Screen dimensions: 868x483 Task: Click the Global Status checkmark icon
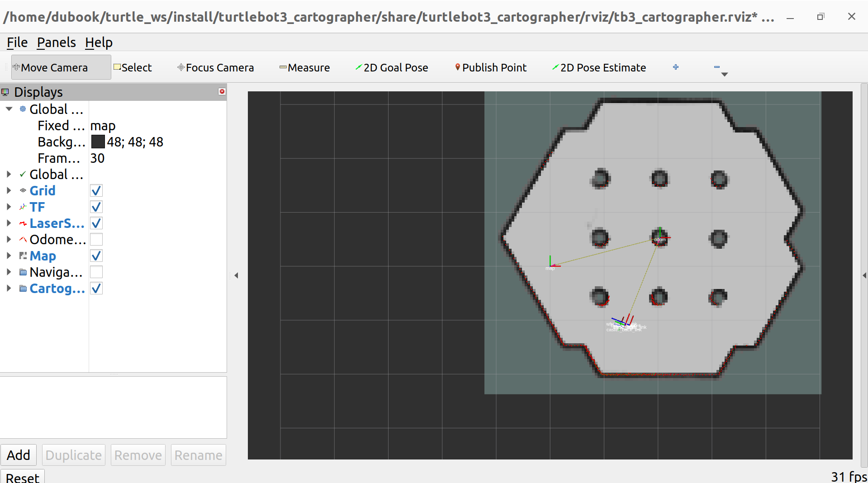[23, 174]
